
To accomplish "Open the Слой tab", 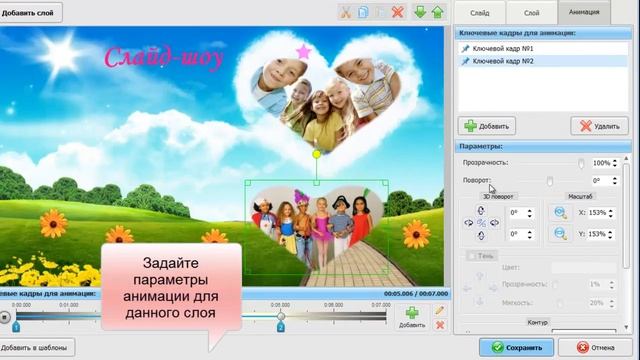I will click(531, 13).
